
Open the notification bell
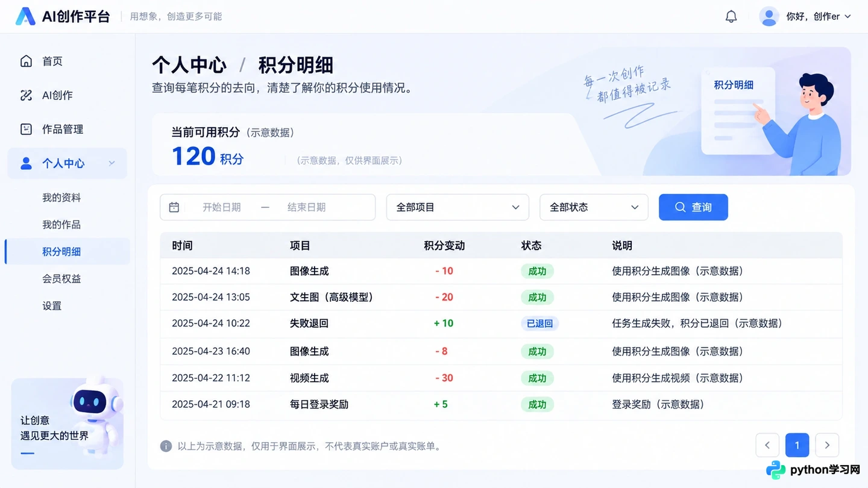731,16
